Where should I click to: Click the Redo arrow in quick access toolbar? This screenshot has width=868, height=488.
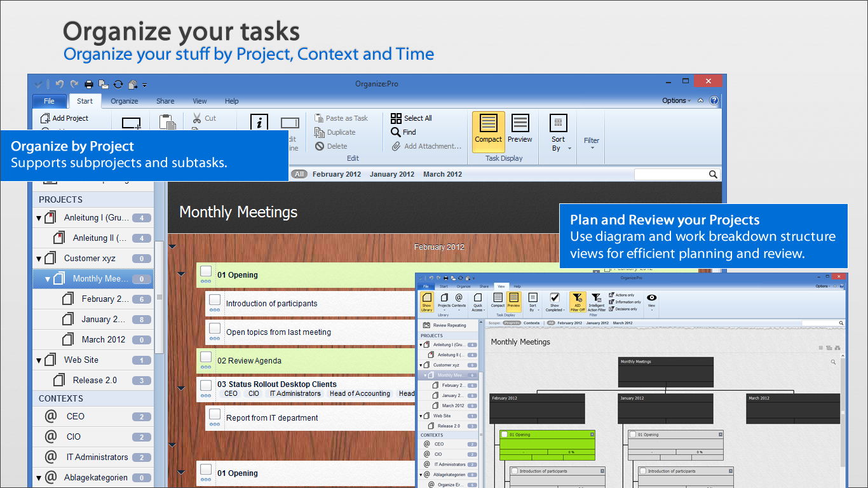[x=74, y=84]
